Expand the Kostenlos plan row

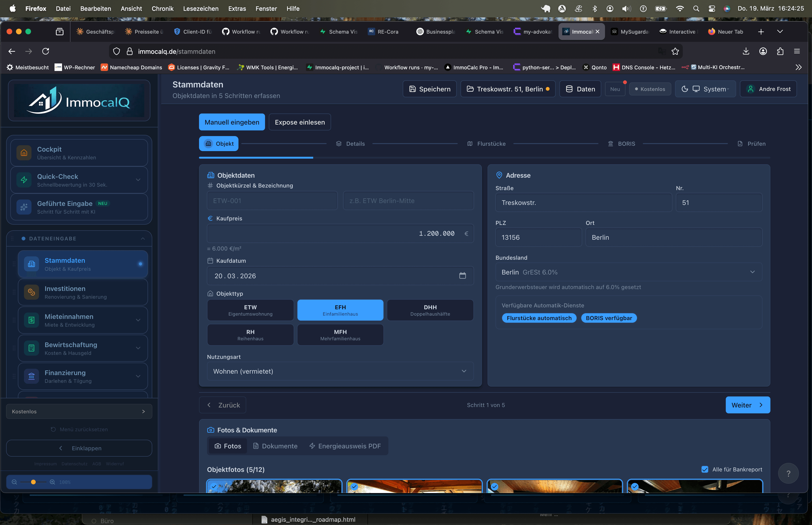pyautogui.click(x=79, y=411)
